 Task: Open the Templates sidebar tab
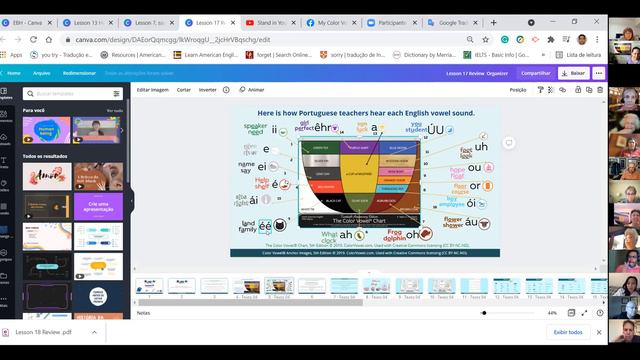point(5,93)
